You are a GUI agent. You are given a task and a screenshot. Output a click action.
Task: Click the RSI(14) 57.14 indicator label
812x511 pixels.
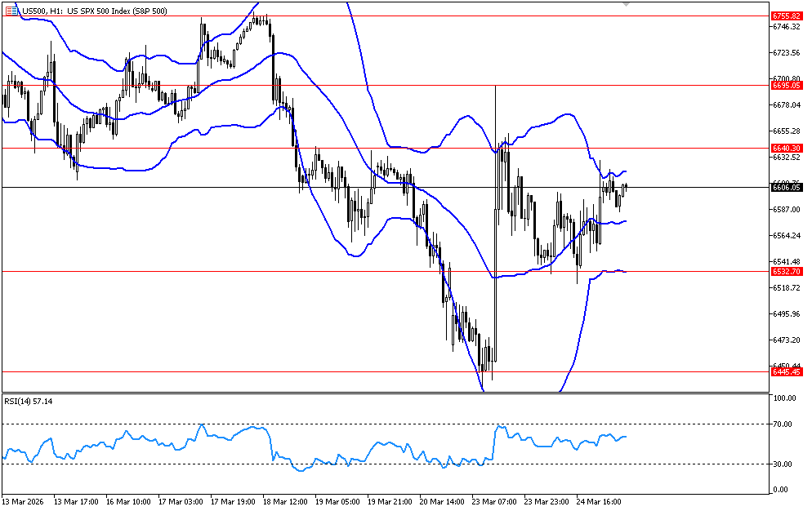coord(29,401)
